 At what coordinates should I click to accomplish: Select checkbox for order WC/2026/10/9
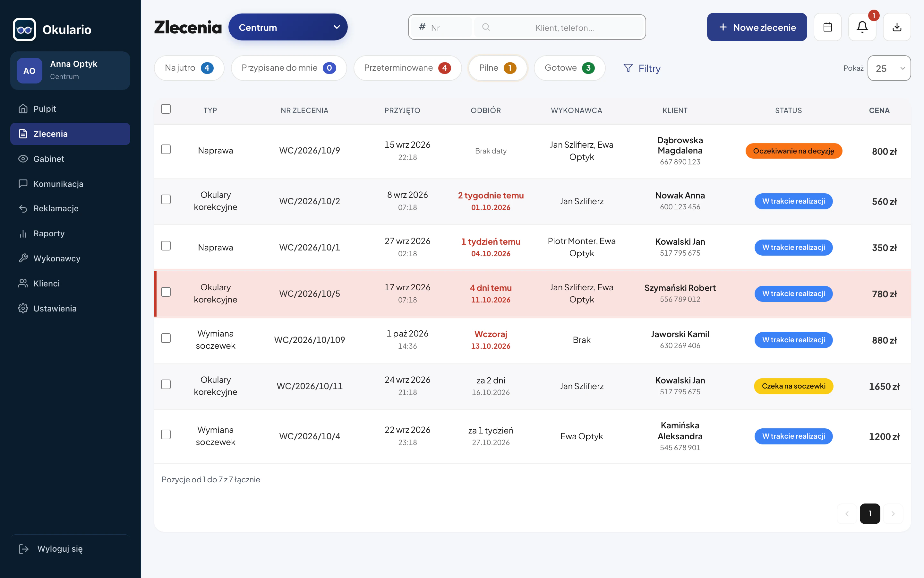(166, 149)
